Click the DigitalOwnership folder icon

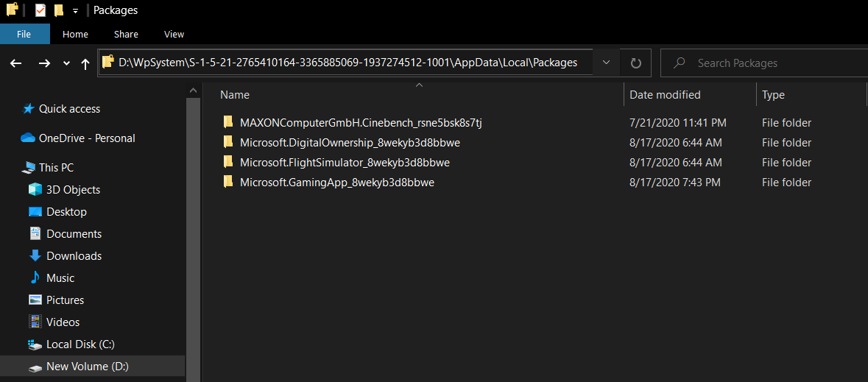228,142
